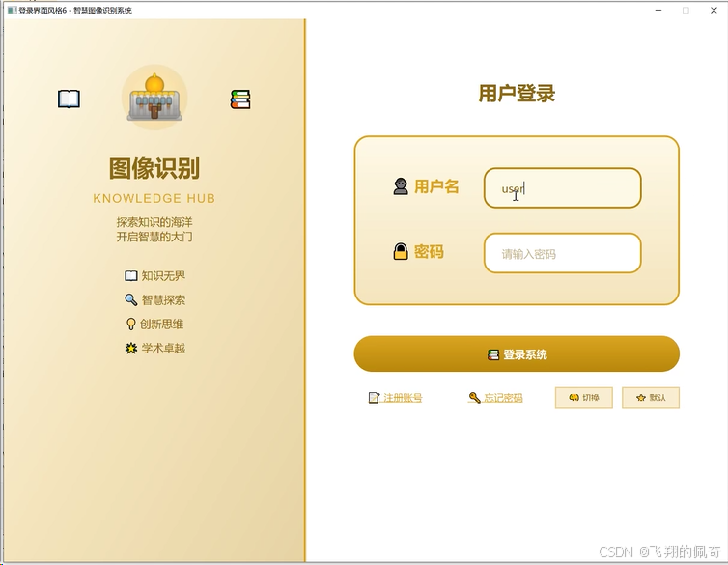Minimize the login window
Screen dimensions: 728x565
click(x=658, y=11)
